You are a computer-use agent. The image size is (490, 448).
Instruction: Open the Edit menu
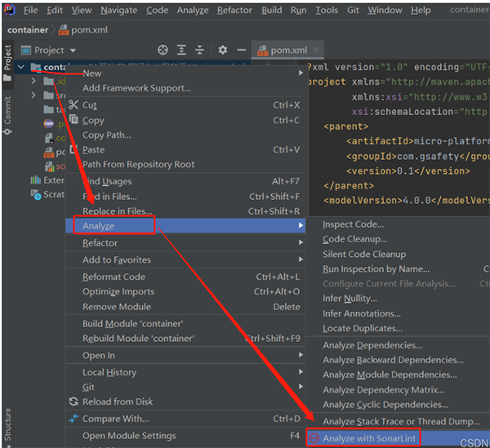[x=55, y=11]
